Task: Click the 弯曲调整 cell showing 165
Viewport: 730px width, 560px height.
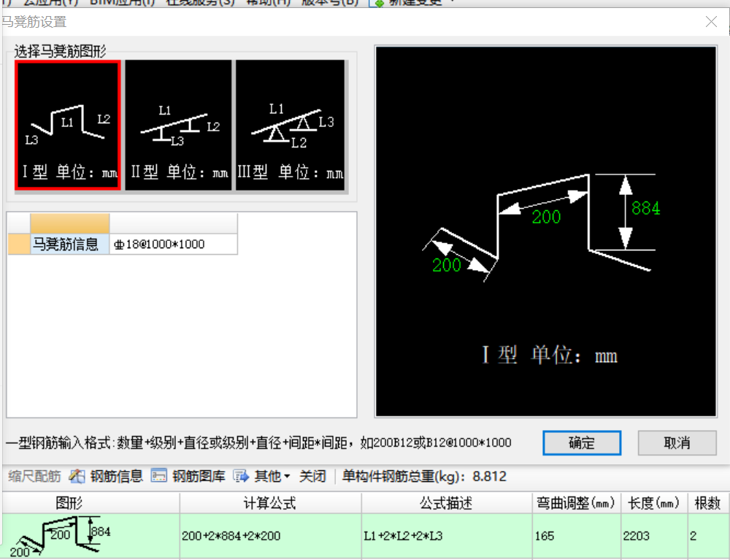Action: tap(577, 535)
